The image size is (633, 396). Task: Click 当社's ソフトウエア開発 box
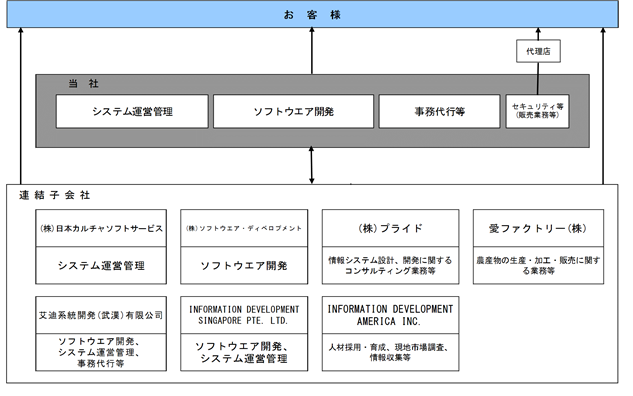[x=293, y=111]
